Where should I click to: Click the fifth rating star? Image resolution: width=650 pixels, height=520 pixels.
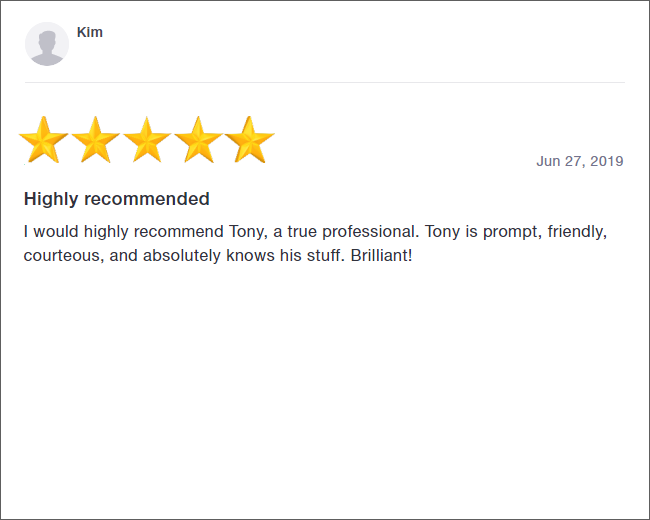click(x=249, y=140)
